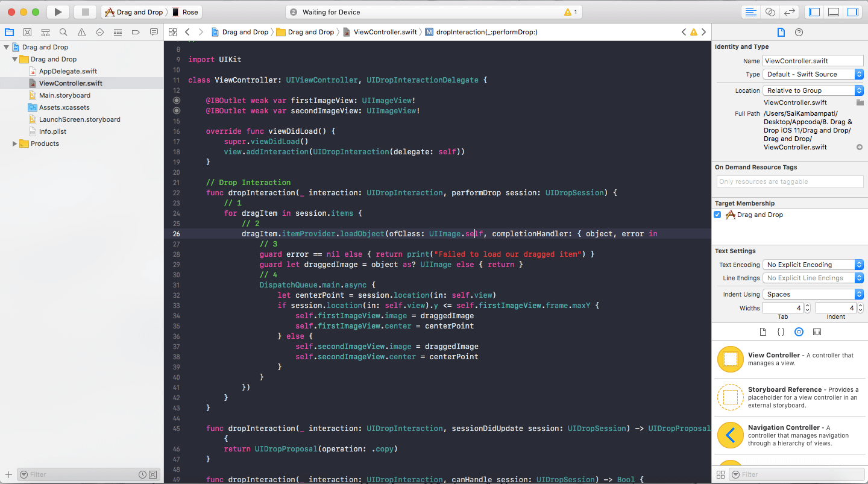
Task: Show the Quick Help inspector
Action: click(x=799, y=33)
